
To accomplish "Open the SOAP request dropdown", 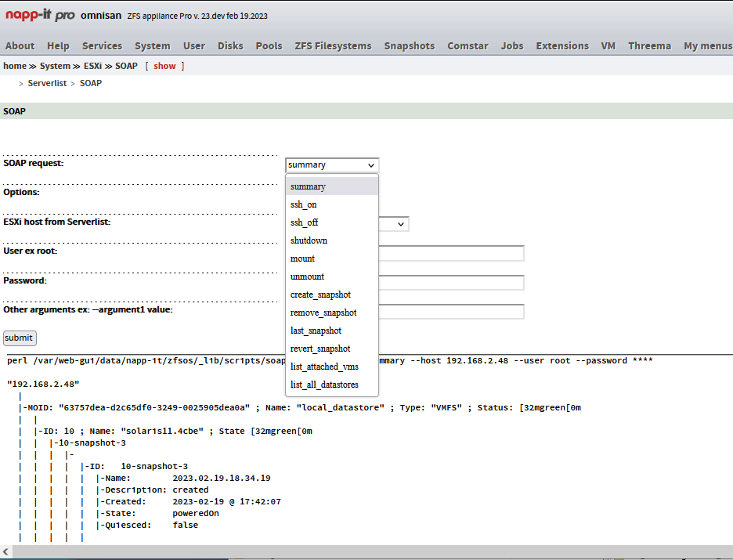I will coord(332,164).
